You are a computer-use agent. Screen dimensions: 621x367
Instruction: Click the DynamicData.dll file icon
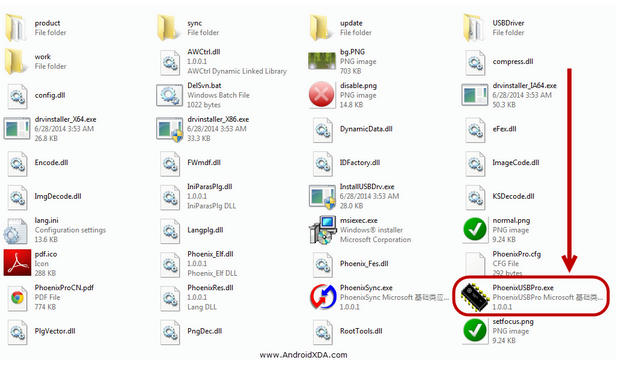click(323, 129)
